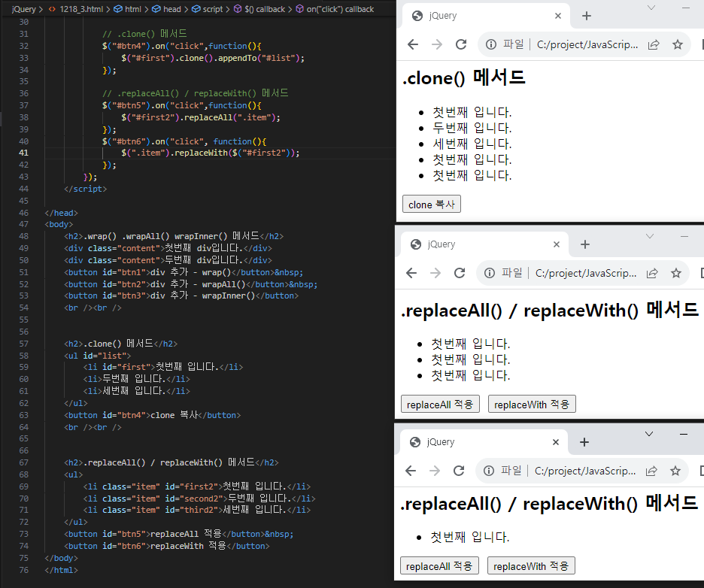Click '$() callback' breadcrumb in editor

[x=265, y=9]
